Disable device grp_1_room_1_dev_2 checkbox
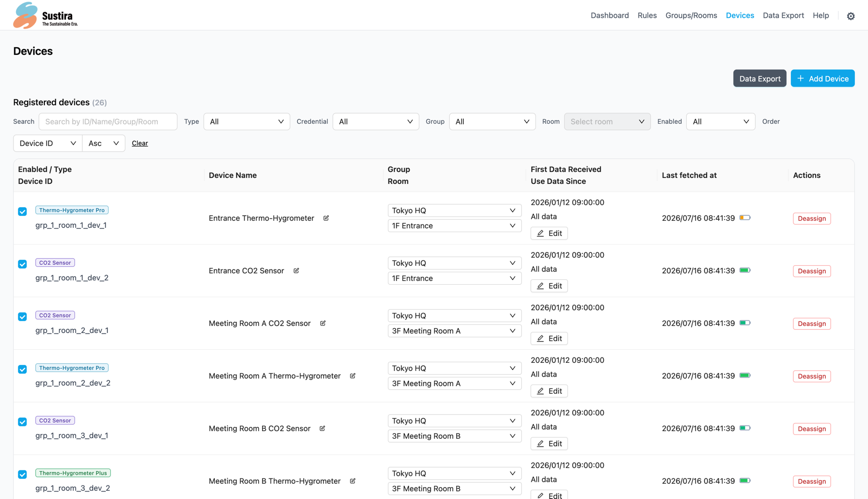 click(22, 264)
